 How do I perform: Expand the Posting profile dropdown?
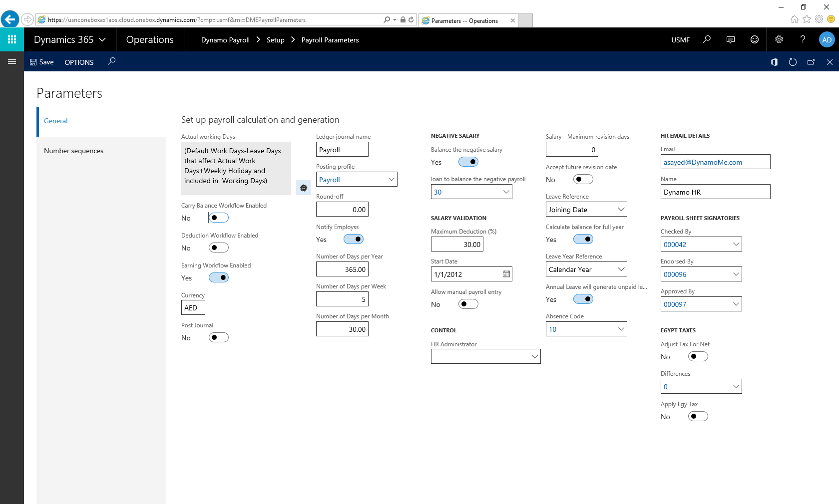[391, 179]
